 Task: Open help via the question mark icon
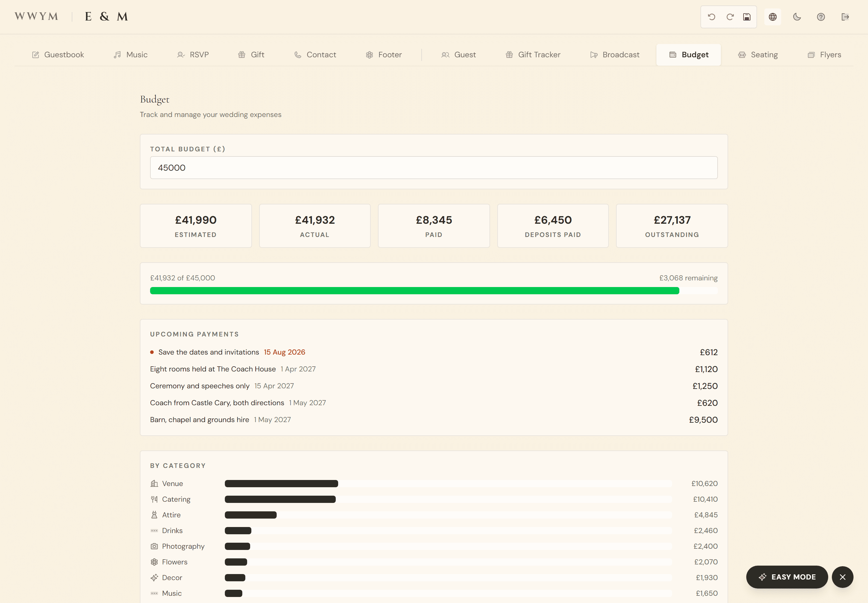pyautogui.click(x=821, y=17)
